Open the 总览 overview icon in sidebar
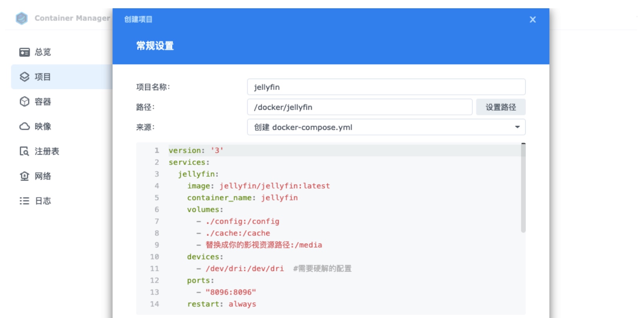This screenshot has height=318, width=644. [x=24, y=52]
